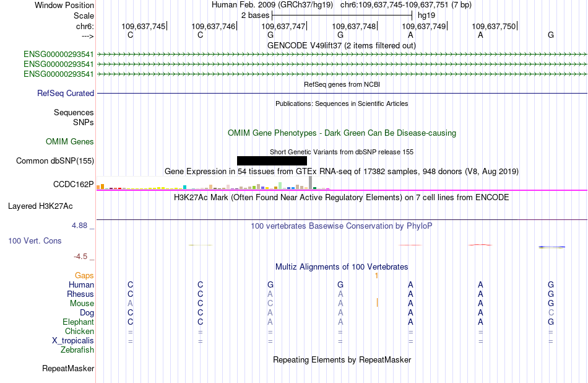The height and width of the screenshot is (383, 588).
Task: Open the H3K27Ac Mark track title
Action: tap(341, 198)
